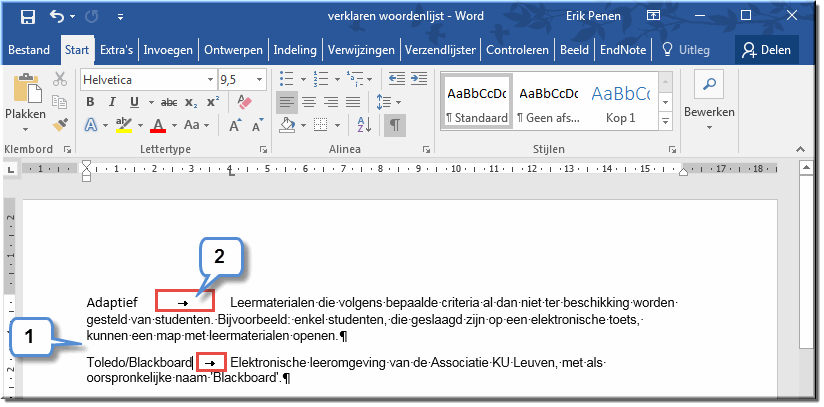Undo the last action
This screenshot has height=407, width=824.
57,16
